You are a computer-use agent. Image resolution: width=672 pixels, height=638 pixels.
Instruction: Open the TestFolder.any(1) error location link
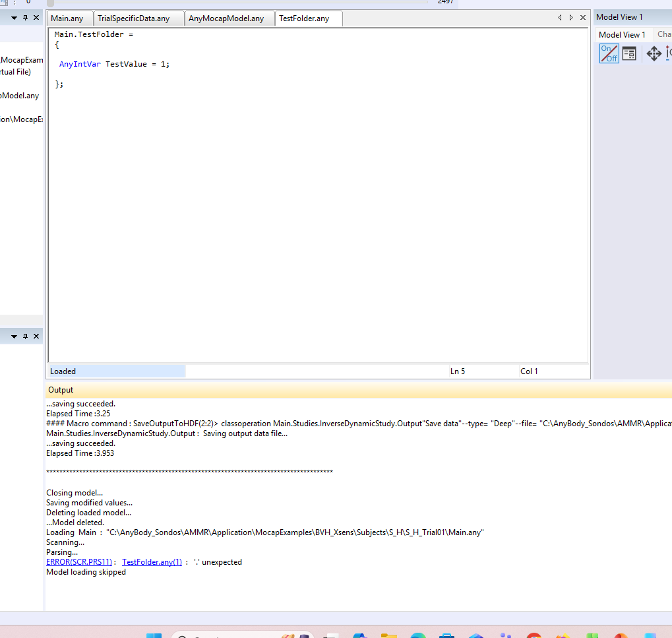point(152,562)
